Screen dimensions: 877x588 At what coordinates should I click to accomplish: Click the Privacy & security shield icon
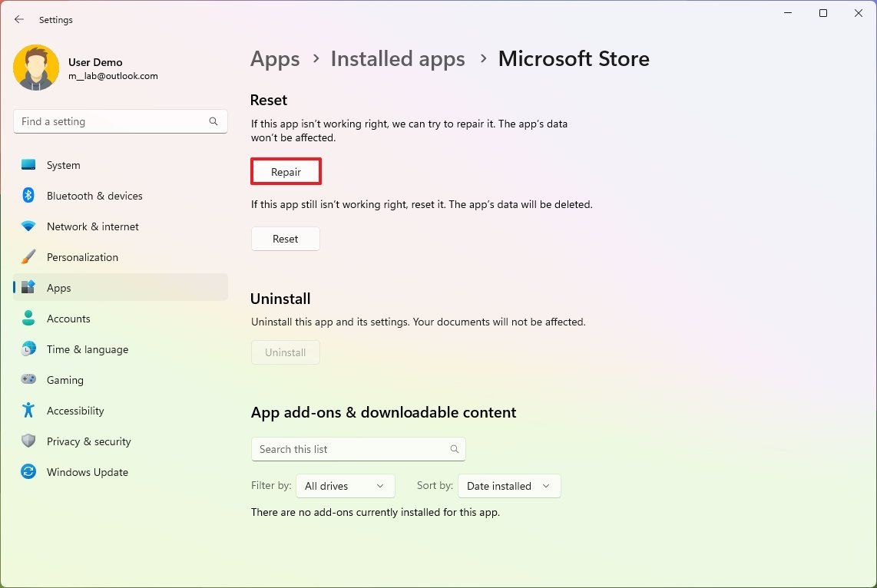[x=28, y=441]
